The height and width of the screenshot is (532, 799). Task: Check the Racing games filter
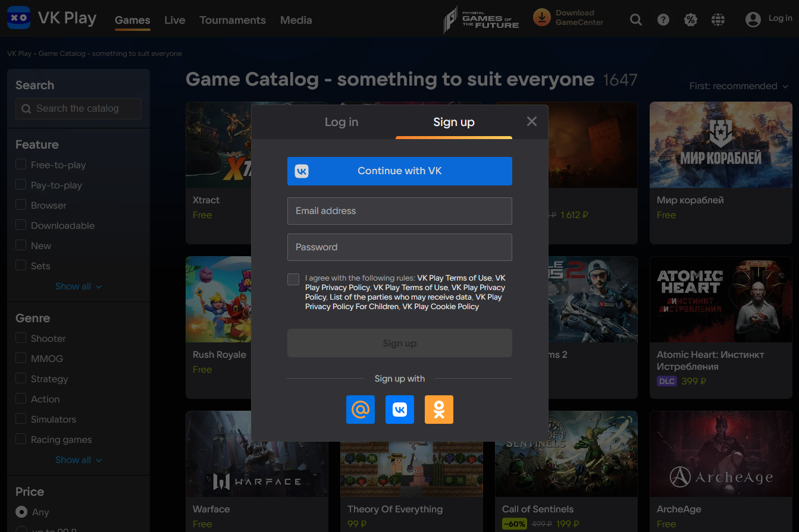point(21,439)
